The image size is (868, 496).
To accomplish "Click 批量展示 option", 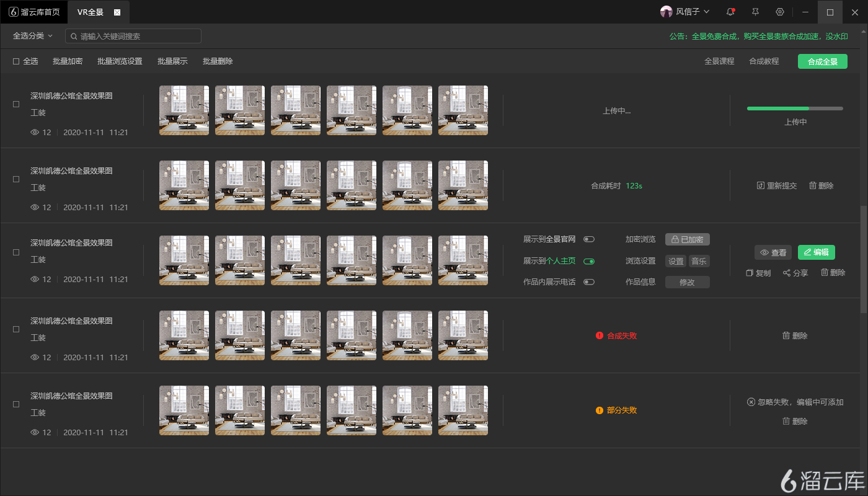I will point(172,61).
